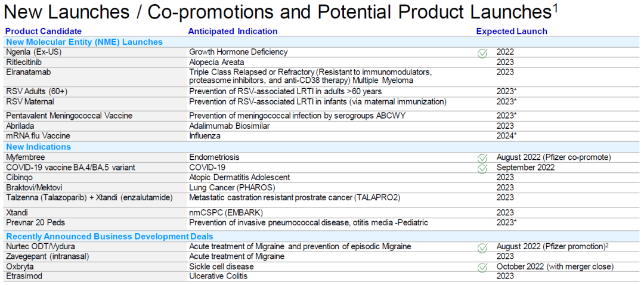The height and width of the screenshot is (285, 644).
Task: Click the Cibinqo product name
Action: 19,178
